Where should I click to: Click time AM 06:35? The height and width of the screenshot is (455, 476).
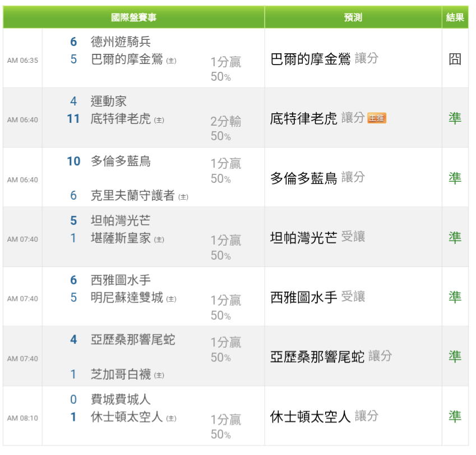pos(22,61)
